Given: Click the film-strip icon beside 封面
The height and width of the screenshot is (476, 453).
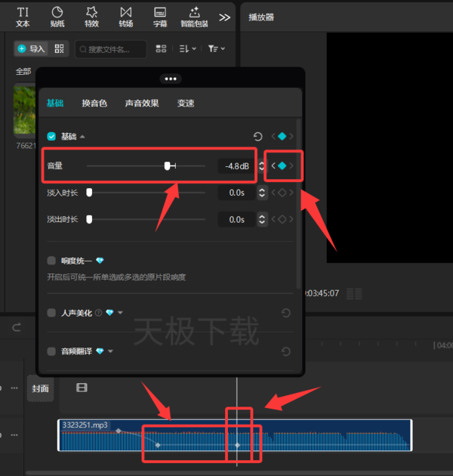Looking at the screenshot, I should [82, 388].
